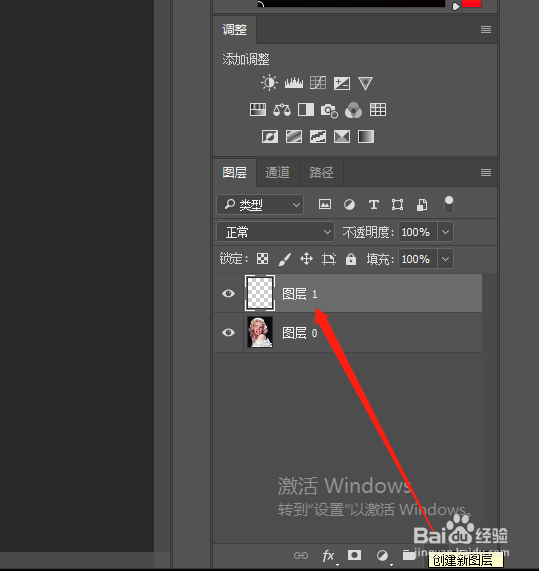This screenshot has width=539, height=571.
Task: Filter layers by adjustment layers
Action: [x=349, y=205]
